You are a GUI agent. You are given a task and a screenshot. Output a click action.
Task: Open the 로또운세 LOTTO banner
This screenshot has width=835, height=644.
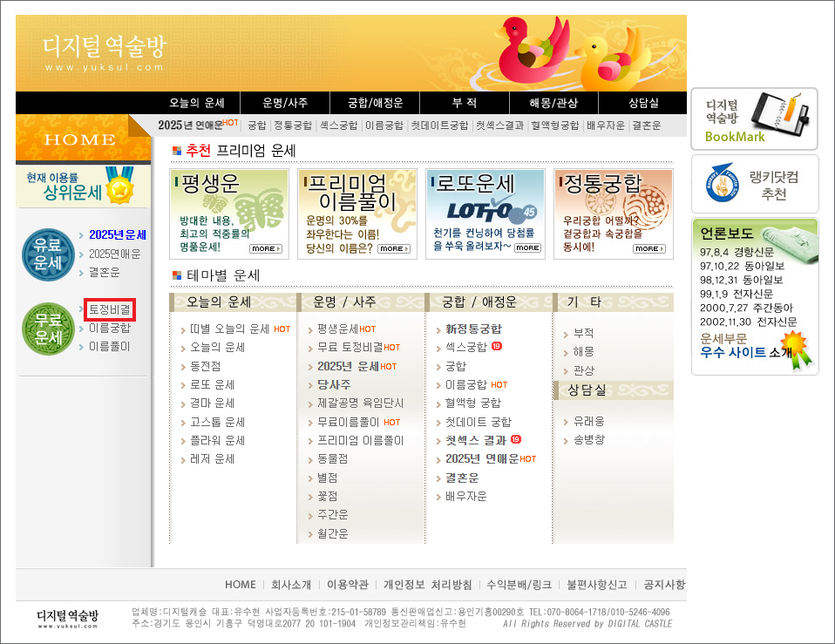[485, 214]
